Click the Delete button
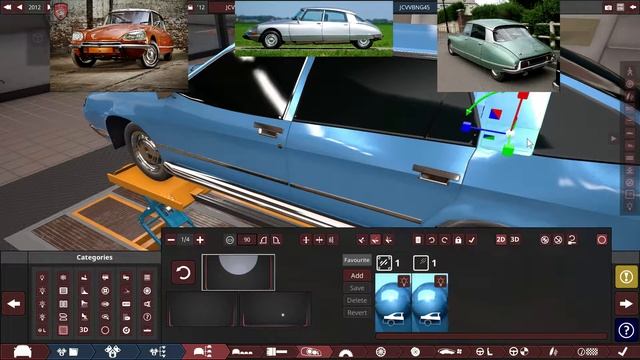 point(357,300)
